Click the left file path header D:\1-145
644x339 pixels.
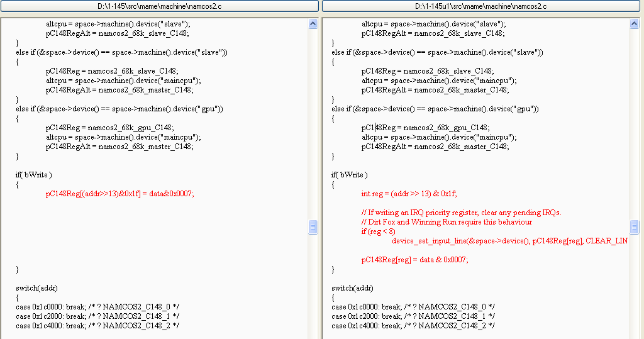(x=159, y=6)
